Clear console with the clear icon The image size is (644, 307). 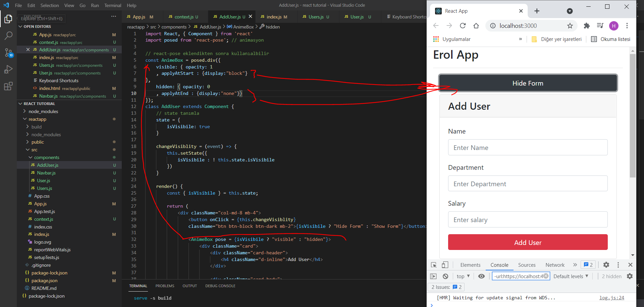445,276
